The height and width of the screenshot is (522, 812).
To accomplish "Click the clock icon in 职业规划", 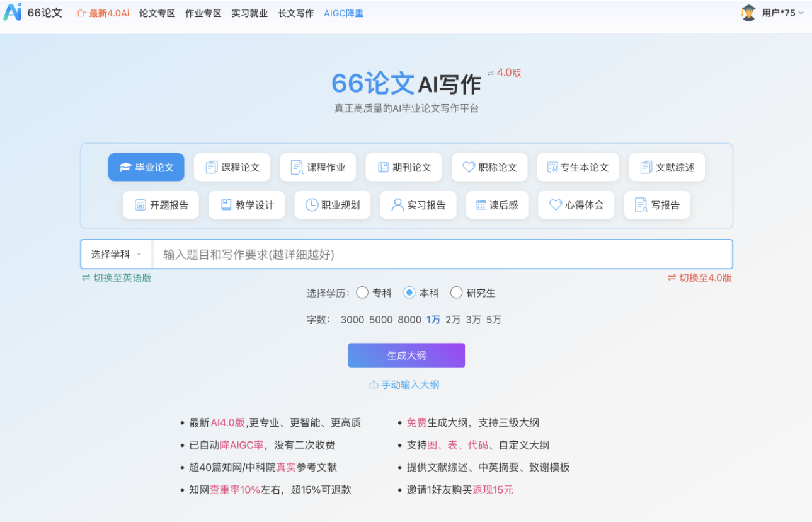I will pos(312,205).
